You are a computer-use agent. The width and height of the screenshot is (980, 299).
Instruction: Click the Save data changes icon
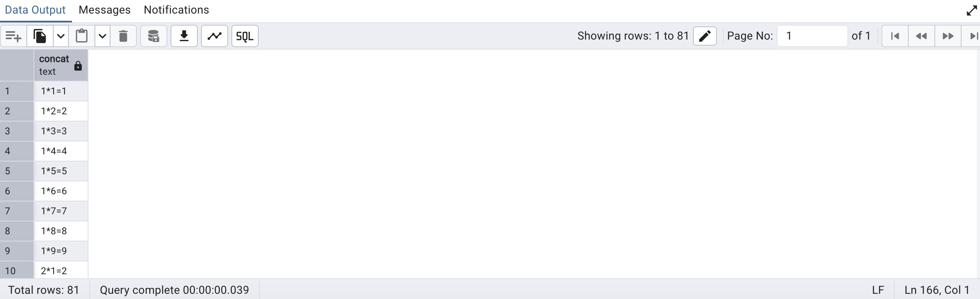click(x=153, y=36)
